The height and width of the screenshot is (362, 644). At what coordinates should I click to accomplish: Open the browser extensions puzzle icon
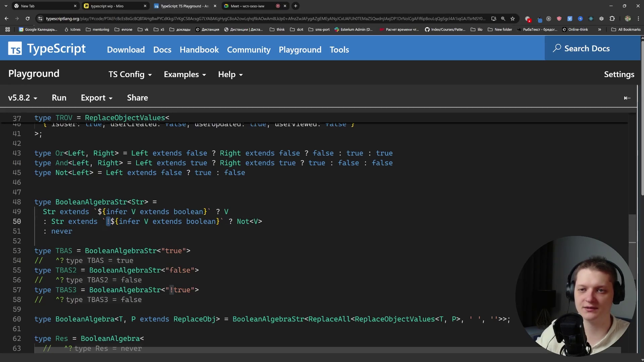(x=612, y=19)
